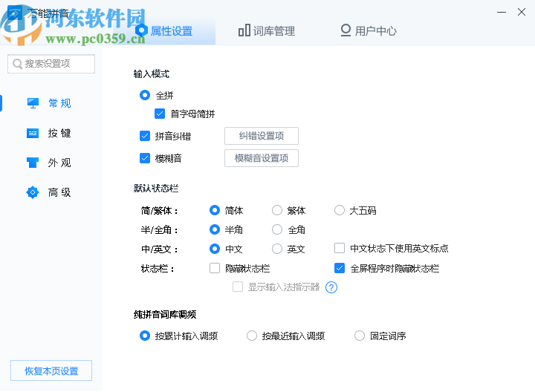Select 半角 radio button

click(x=215, y=229)
